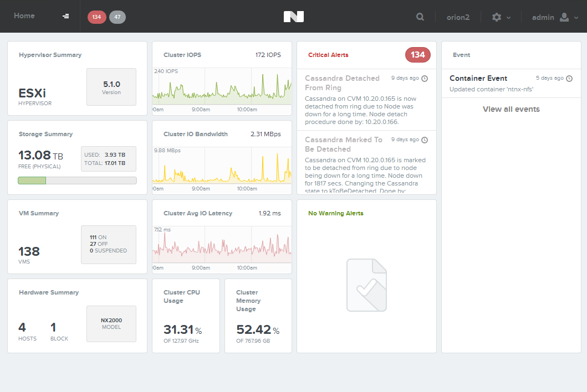Click the no-warnings document checkmark icon
The image size is (587, 392).
(366, 285)
